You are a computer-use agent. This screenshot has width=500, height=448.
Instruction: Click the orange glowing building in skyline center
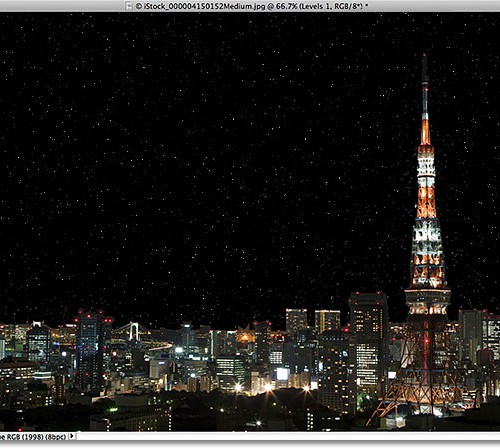tap(245, 336)
